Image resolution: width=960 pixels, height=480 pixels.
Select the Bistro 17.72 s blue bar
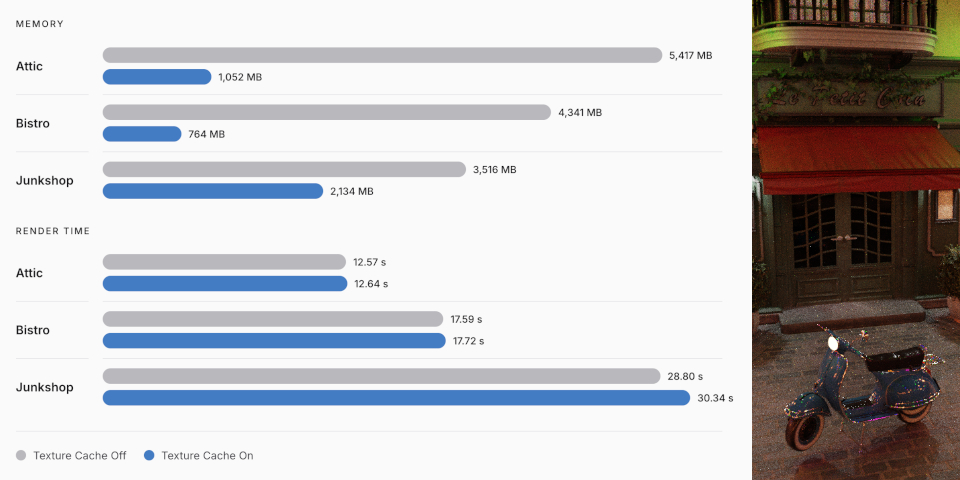[274, 340]
